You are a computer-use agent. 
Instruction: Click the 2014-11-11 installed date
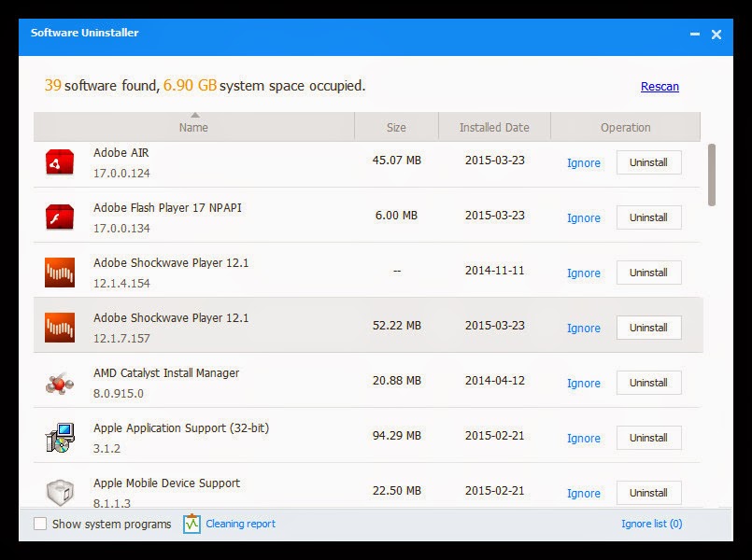coord(494,271)
